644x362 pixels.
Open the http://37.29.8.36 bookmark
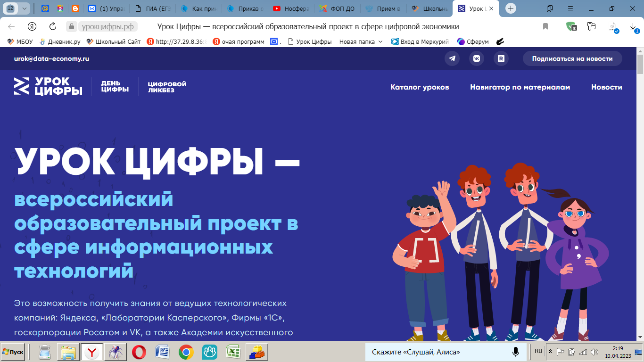pyautogui.click(x=177, y=41)
